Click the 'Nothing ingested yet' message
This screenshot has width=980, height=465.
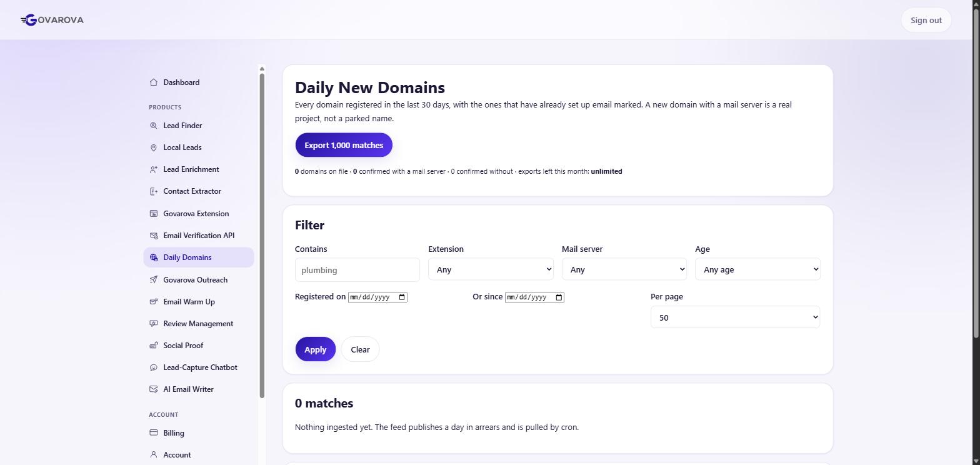click(x=437, y=427)
